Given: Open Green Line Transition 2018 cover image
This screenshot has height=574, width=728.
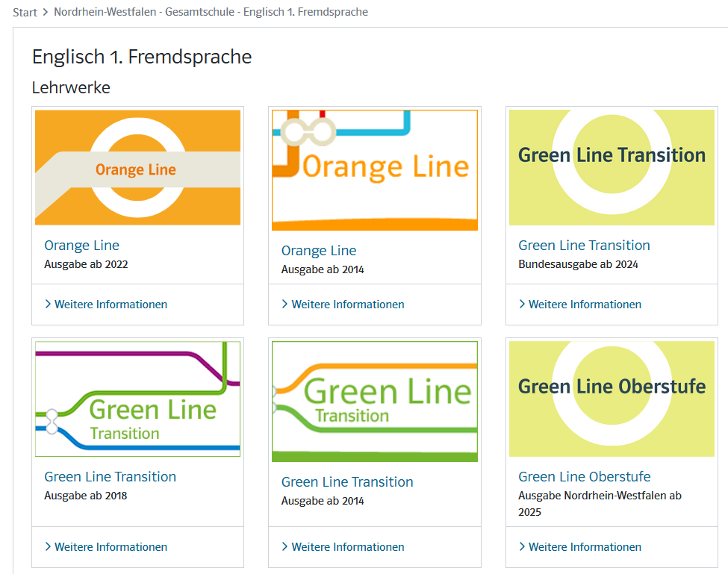Looking at the screenshot, I should point(137,399).
